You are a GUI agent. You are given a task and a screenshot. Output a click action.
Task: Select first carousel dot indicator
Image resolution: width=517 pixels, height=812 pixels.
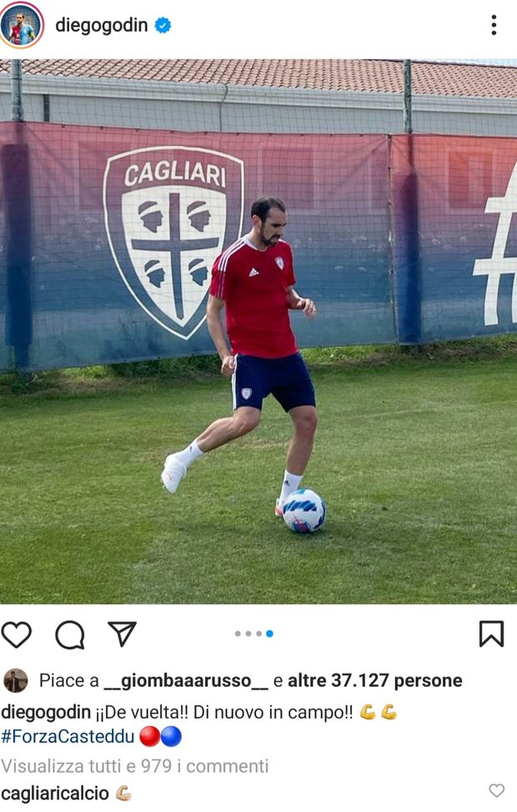238,634
